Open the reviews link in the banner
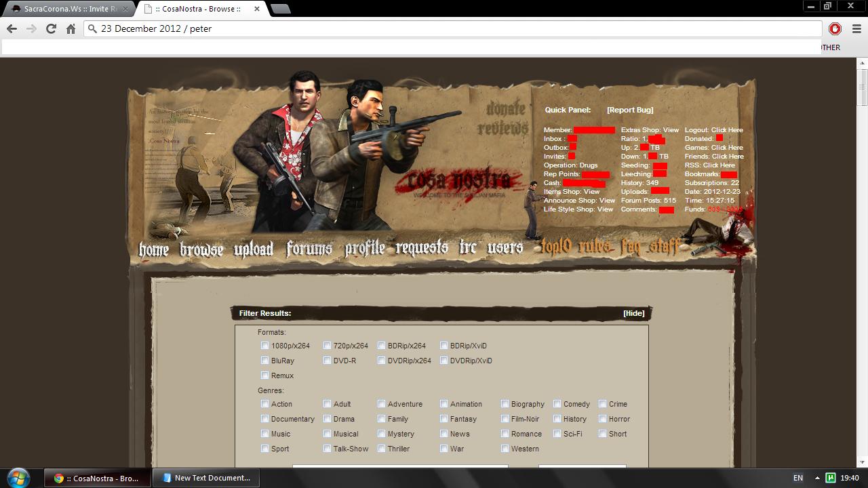 (x=502, y=127)
